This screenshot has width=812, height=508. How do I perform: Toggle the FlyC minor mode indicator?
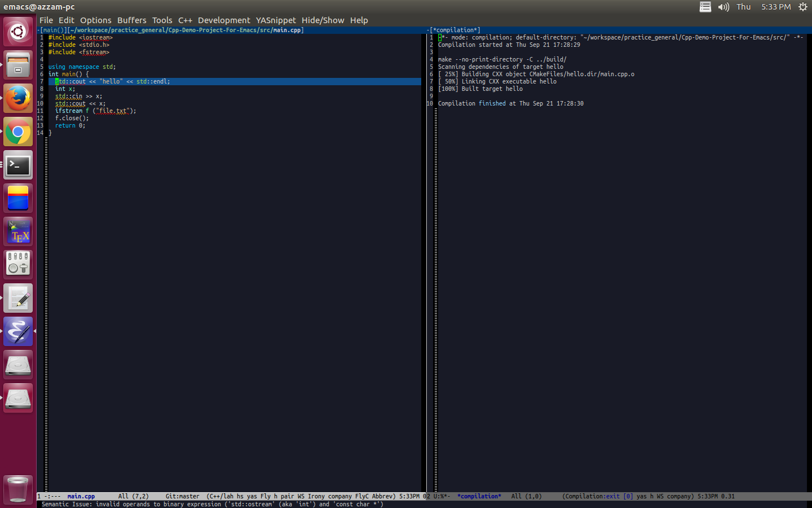(x=361, y=497)
